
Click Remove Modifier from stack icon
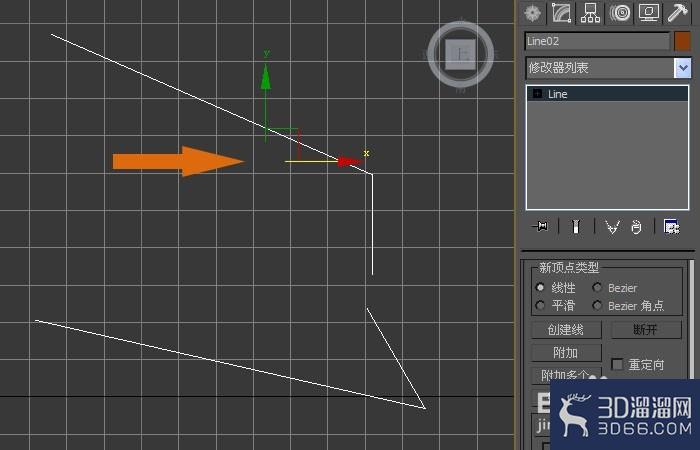pos(637,227)
